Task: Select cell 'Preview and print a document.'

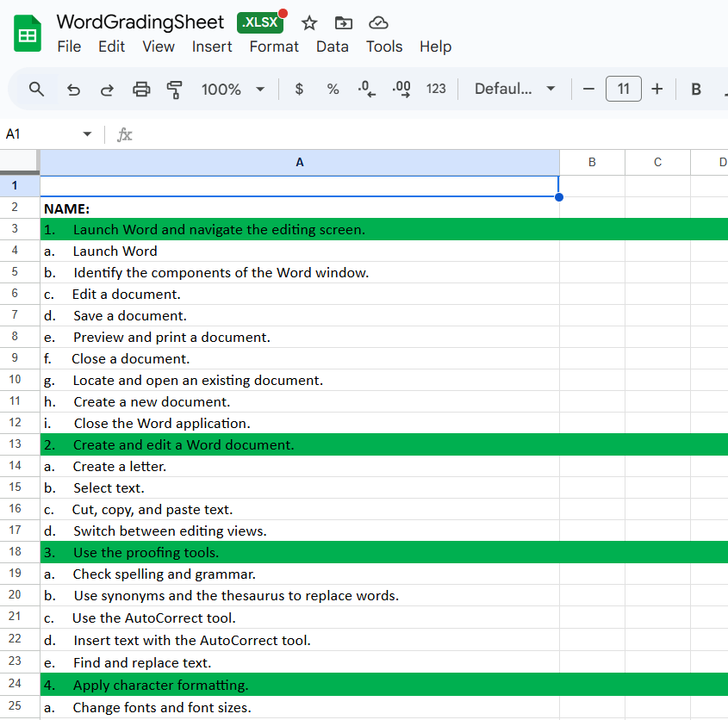Action: tap(300, 337)
